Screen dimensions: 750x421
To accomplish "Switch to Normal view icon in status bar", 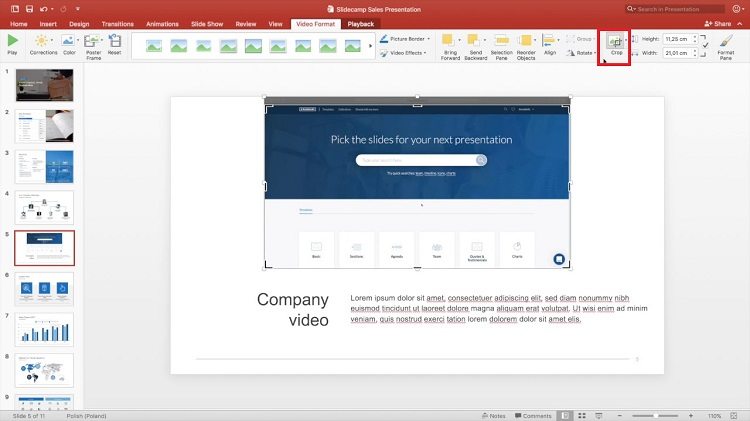I will click(x=565, y=416).
